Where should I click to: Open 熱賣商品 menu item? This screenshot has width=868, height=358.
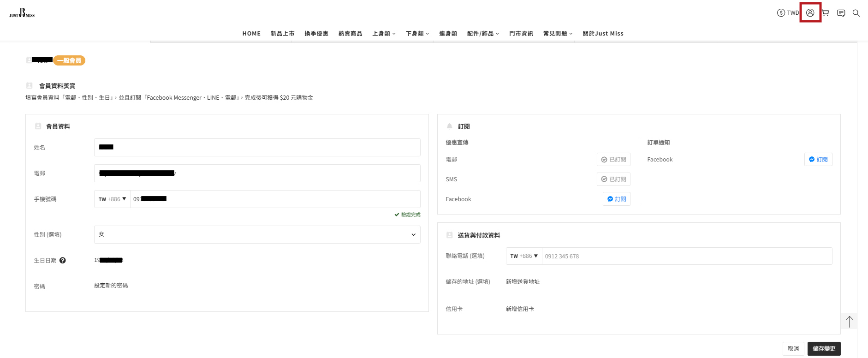[x=351, y=34]
